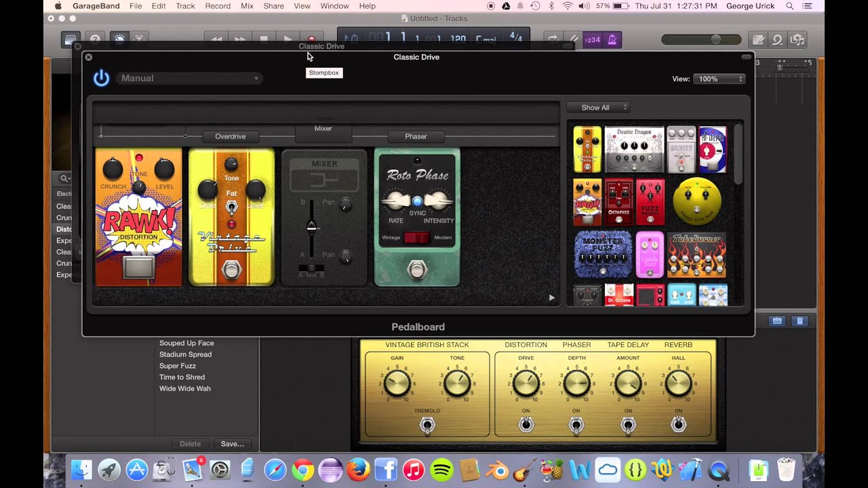Click the master volume slider
This screenshot has width=868, height=488.
[701, 40]
